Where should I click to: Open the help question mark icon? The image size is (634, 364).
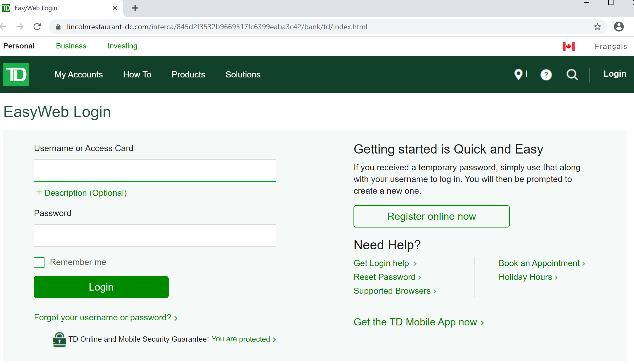[546, 75]
